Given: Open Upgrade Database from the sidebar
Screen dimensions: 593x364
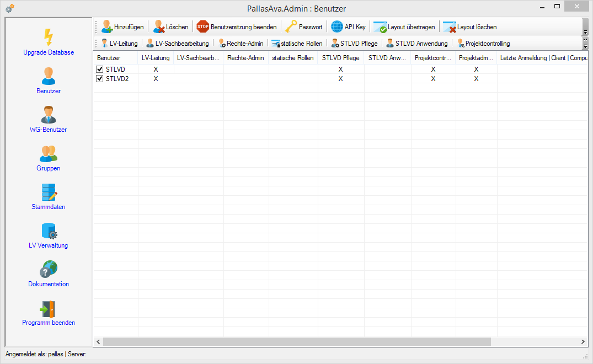Looking at the screenshot, I should [x=49, y=42].
